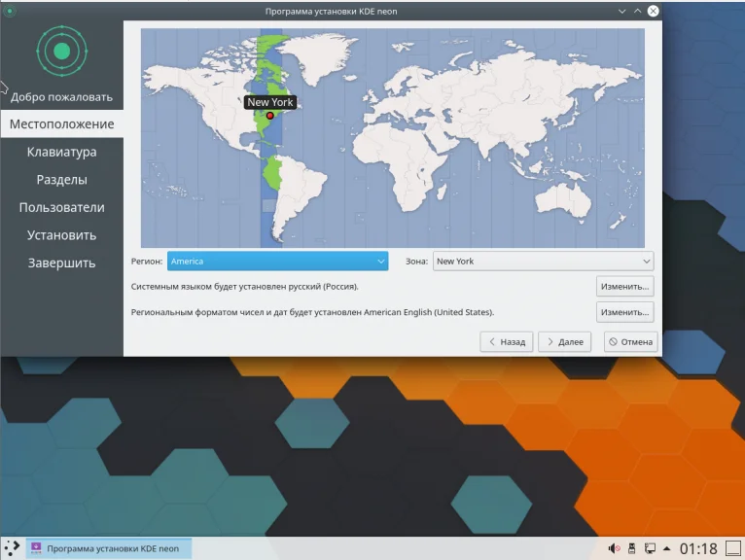Open the volume tray icon
The image size is (745, 560).
click(x=614, y=548)
